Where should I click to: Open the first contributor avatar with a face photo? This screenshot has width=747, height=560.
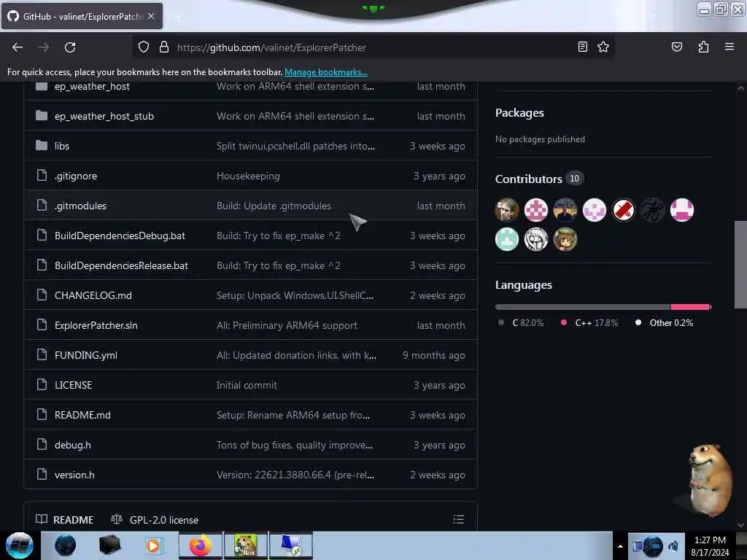coord(507,210)
